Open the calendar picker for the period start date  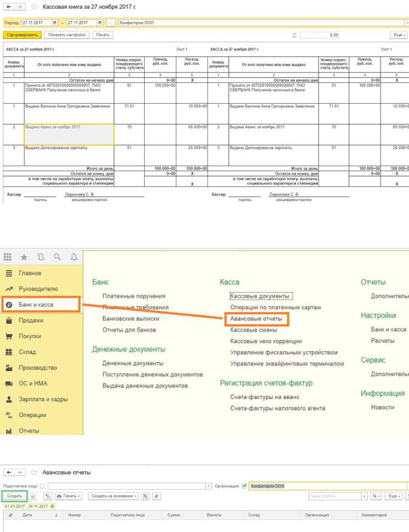(x=54, y=22)
